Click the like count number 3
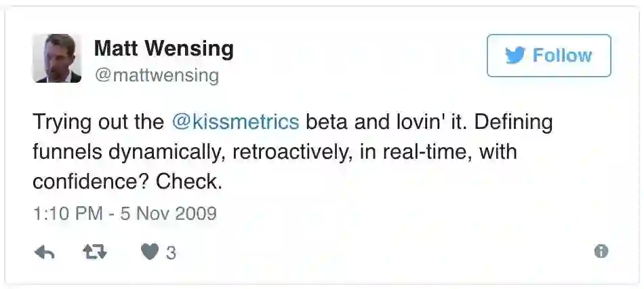 click(x=171, y=253)
